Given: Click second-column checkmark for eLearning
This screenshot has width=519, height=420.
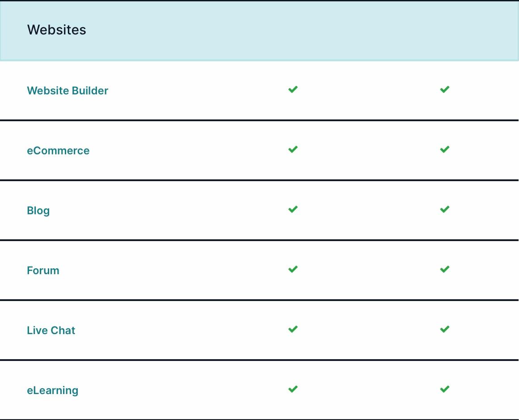Looking at the screenshot, I should click(444, 389).
